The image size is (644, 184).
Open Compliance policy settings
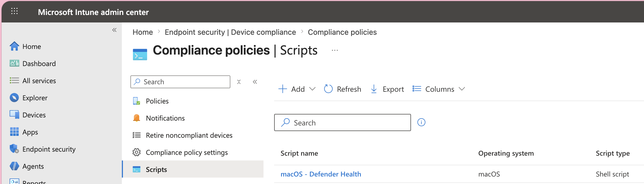[187, 152]
